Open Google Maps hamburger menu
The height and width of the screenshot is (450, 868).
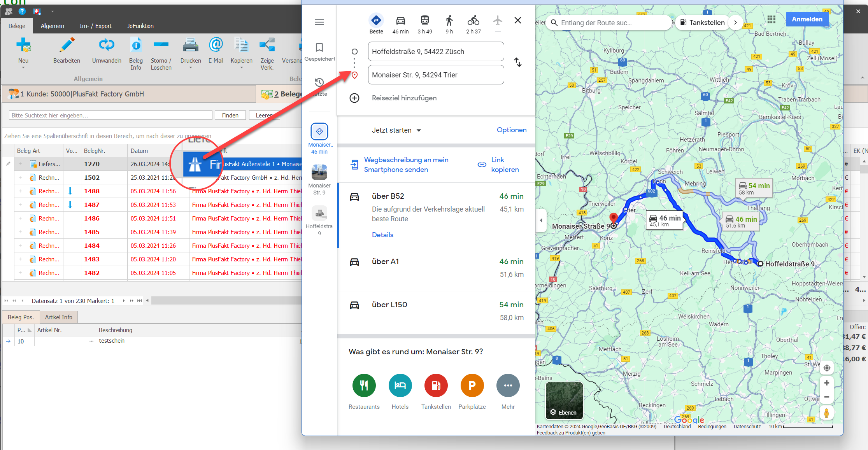pos(319,22)
